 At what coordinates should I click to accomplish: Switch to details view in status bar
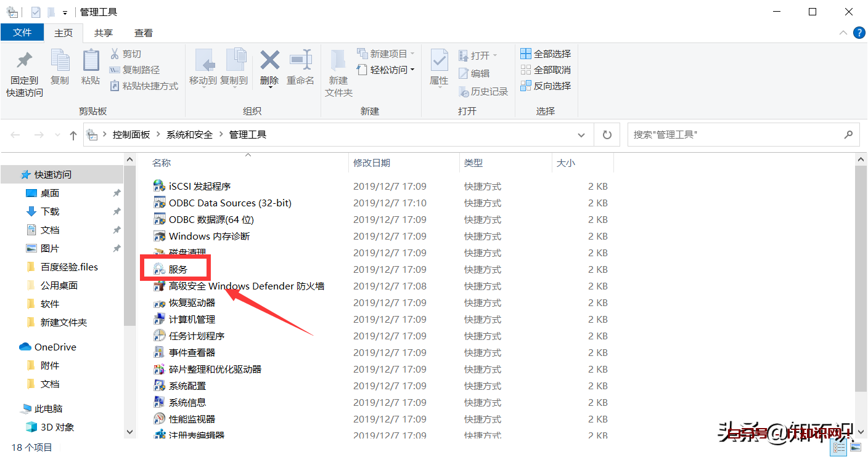[x=839, y=448]
